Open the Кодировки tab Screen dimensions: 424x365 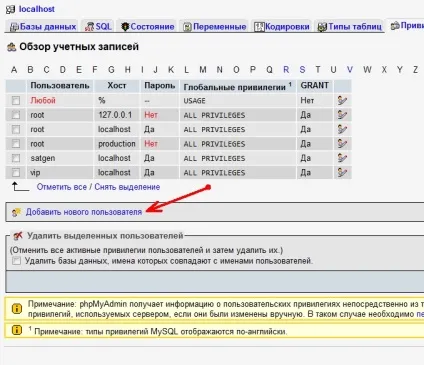(282, 27)
